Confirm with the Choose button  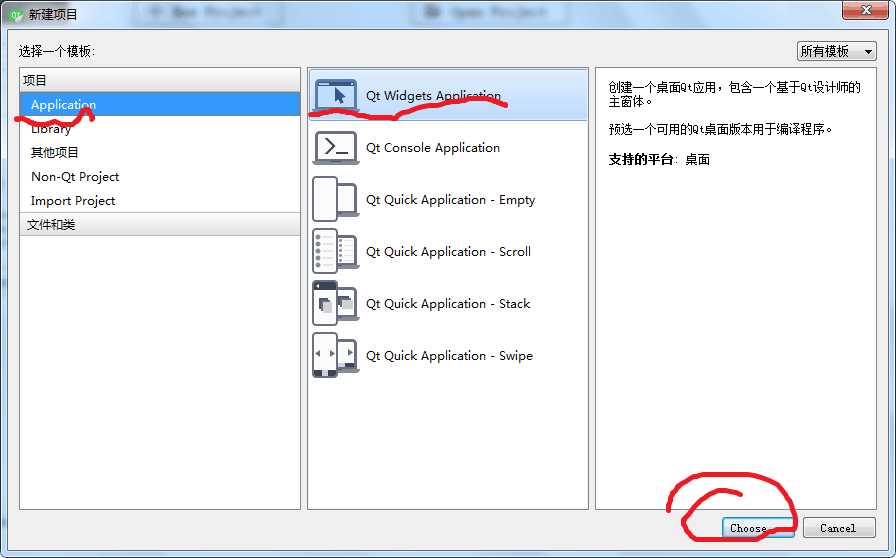(758, 528)
